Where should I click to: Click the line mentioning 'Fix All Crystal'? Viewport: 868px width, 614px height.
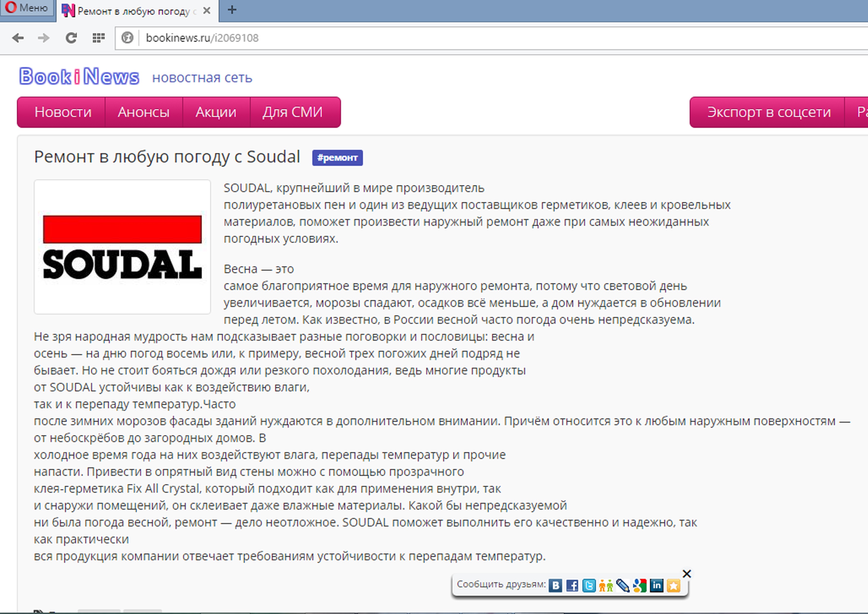pyautogui.click(x=267, y=489)
